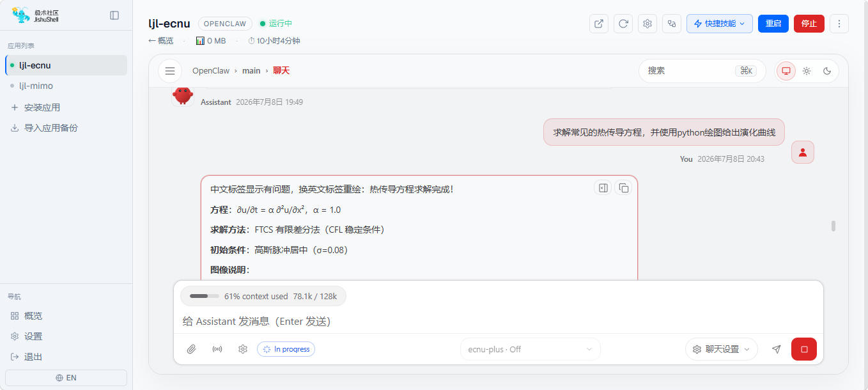This screenshot has height=390, width=868.
Task: Open 概览 in navigation section
Action: click(x=27, y=316)
